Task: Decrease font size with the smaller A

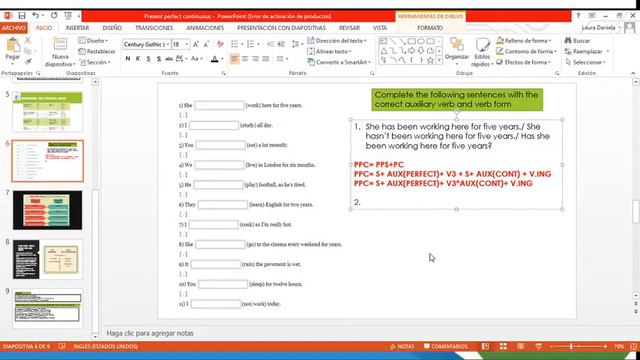Action: pyautogui.click(x=206, y=44)
